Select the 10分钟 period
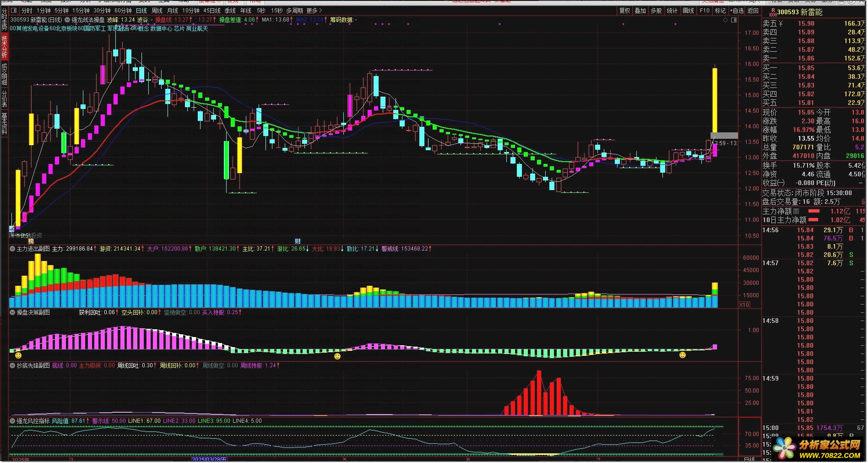This screenshot has height=463, width=868. click(x=190, y=11)
